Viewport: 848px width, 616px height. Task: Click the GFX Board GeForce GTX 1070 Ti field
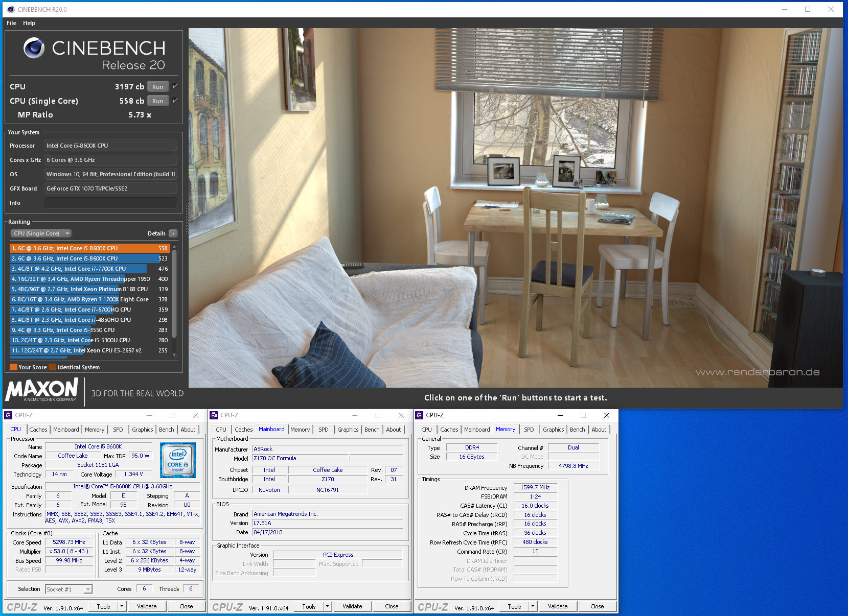[110, 188]
